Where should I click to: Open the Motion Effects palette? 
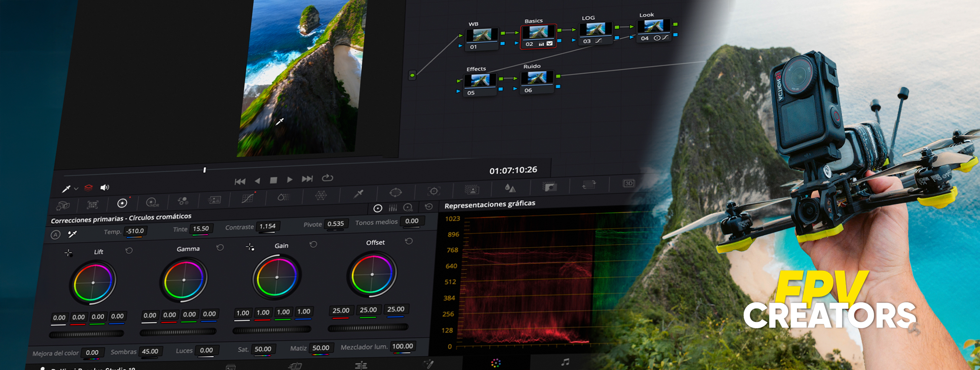click(214, 200)
